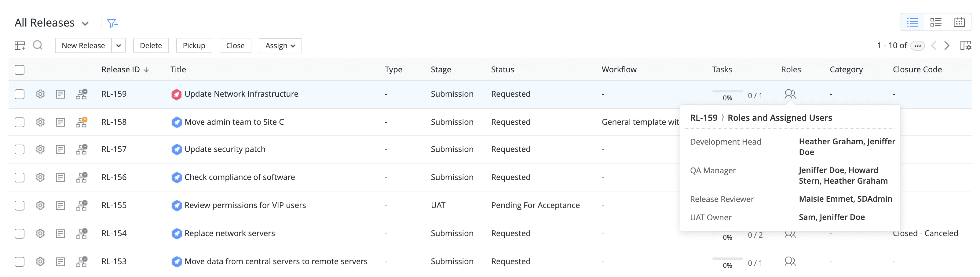Switch to calendar view icon
The height and width of the screenshot is (277, 980).
tap(959, 22)
